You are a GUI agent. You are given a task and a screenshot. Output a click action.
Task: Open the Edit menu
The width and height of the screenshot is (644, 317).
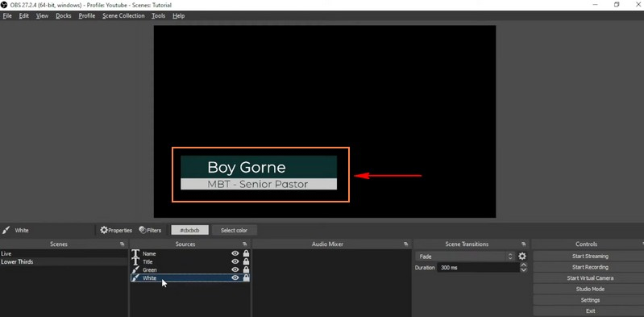point(24,16)
